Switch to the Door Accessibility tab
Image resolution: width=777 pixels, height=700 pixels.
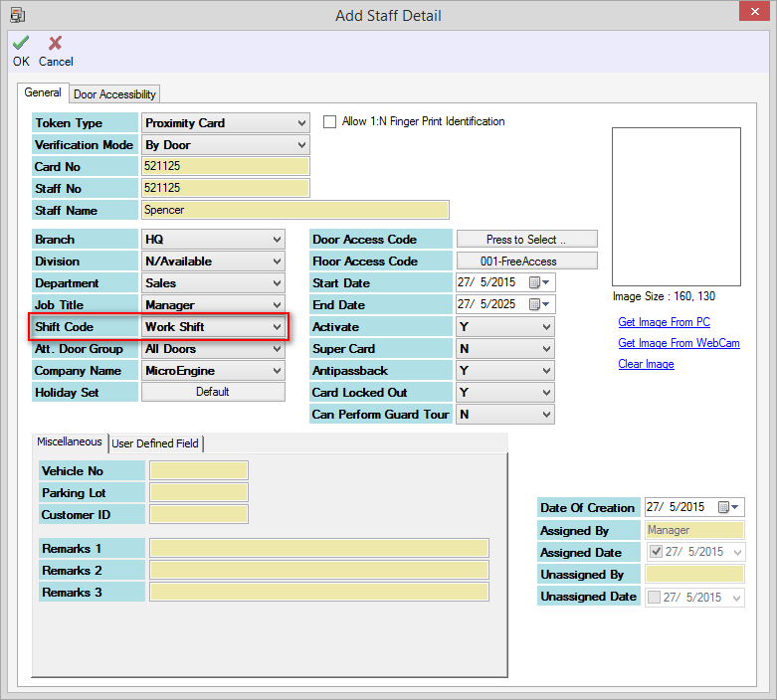114,94
